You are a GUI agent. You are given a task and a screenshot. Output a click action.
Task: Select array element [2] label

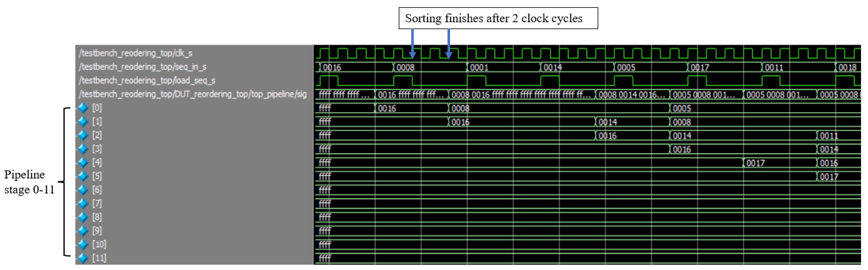97,135
